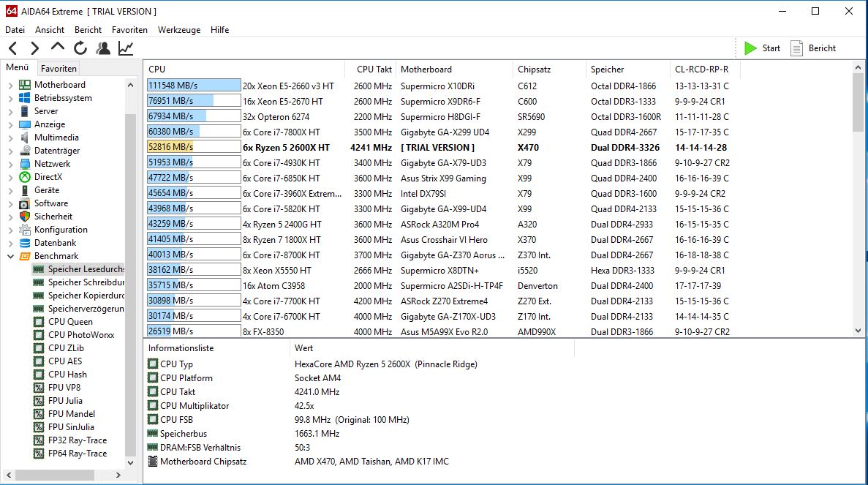Go forward with the right arrow toolbar icon

tap(34, 48)
